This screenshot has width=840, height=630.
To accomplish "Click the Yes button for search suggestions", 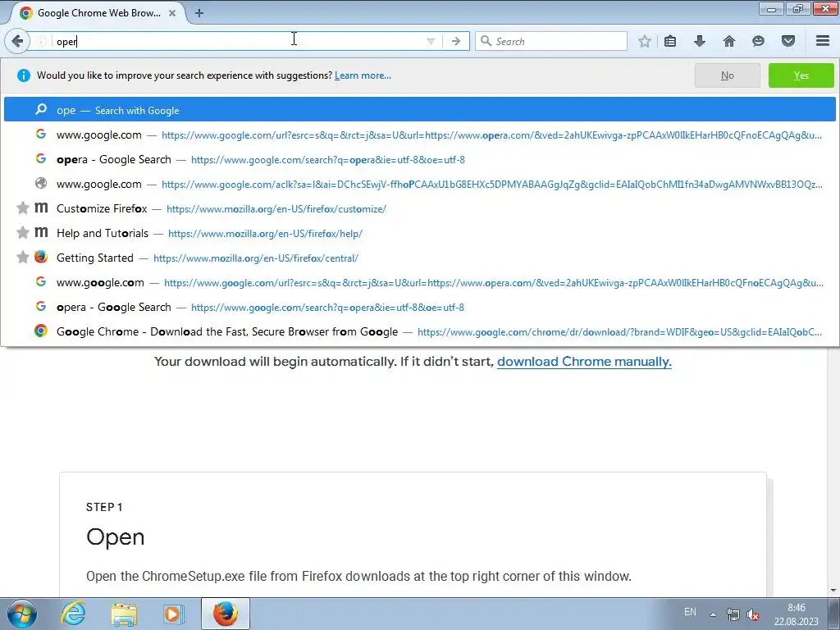I will pyautogui.click(x=801, y=75).
